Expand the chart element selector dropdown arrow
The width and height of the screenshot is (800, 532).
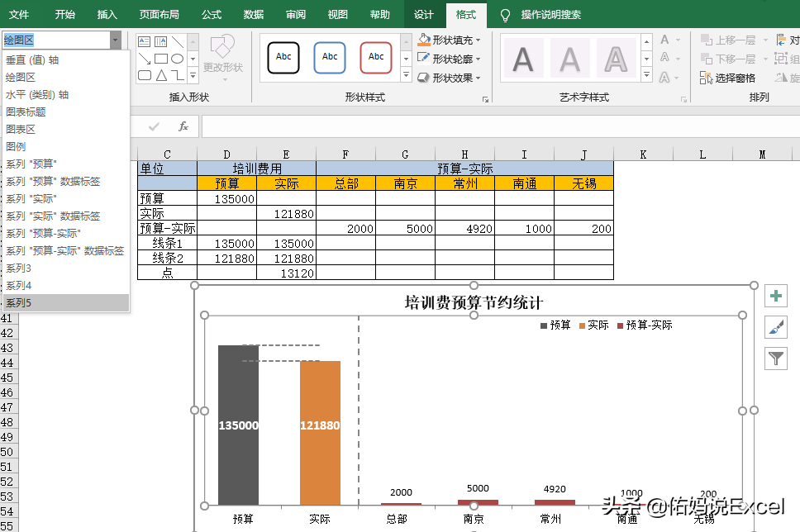point(116,40)
